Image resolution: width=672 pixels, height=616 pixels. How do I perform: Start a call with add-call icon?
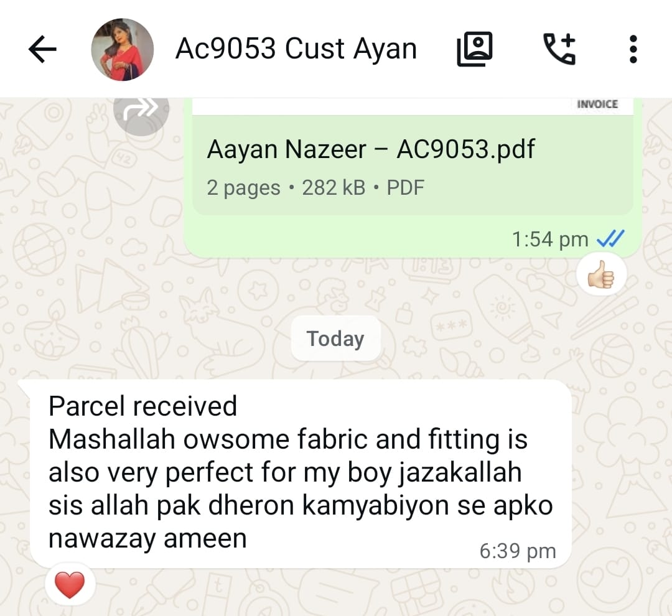tap(560, 49)
